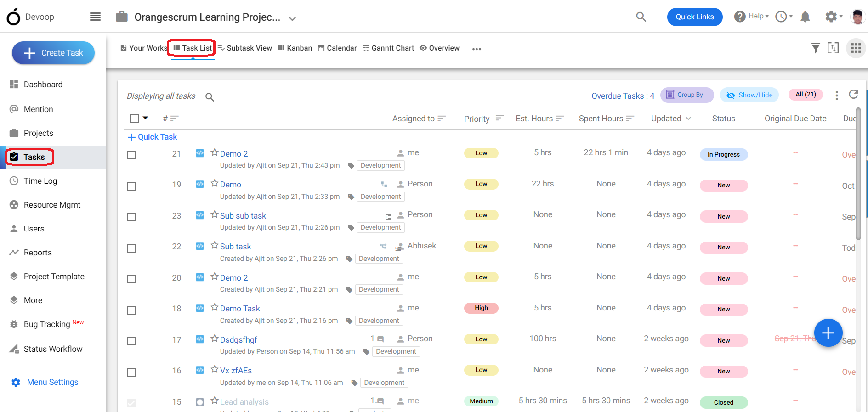Switch to Subtask View tab

point(245,48)
